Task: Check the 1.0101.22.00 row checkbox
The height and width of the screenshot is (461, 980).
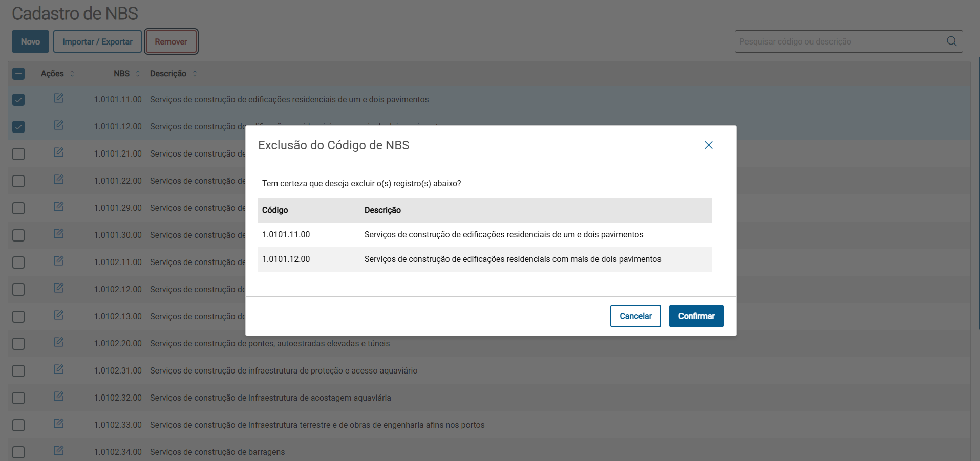Action: (x=18, y=181)
